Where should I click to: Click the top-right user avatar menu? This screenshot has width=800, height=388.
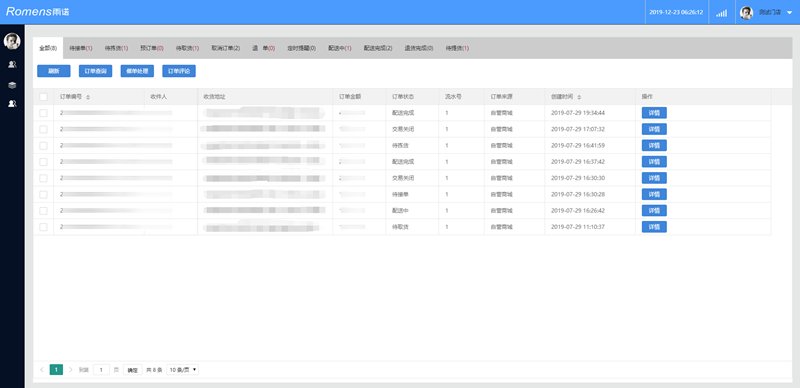coord(746,13)
